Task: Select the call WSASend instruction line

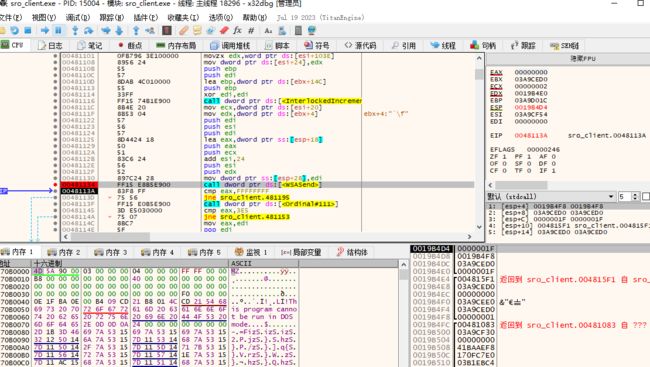Action: click(267, 185)
